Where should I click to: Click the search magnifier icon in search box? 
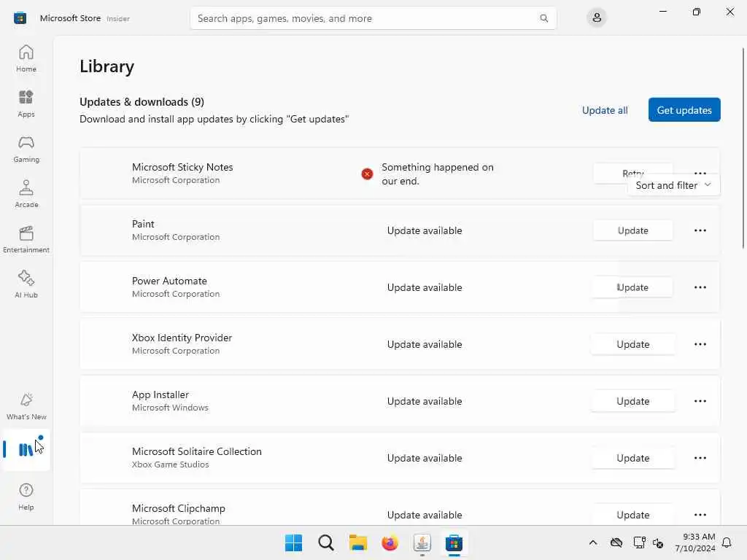coord(543,18)
